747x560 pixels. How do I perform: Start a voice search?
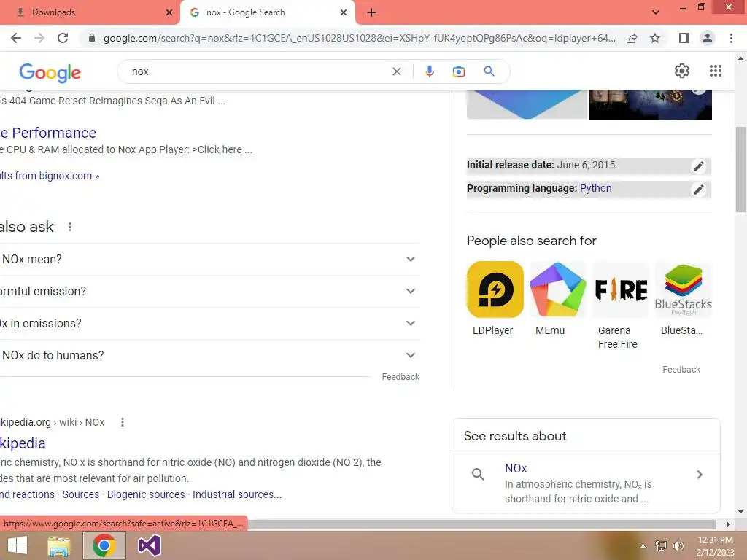tap(429, 71)
